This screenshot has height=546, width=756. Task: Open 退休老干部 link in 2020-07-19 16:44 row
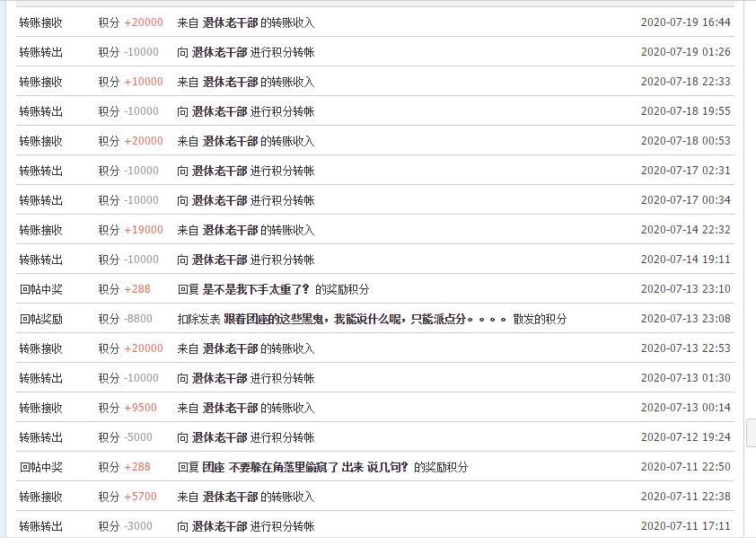230,22
